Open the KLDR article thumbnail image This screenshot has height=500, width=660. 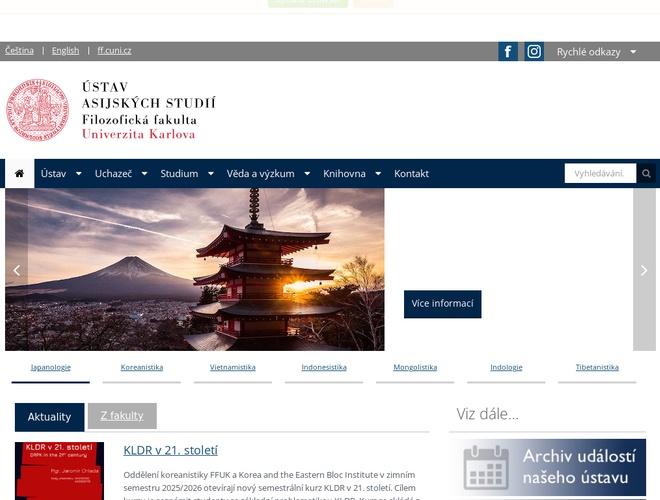tap(59, 471)
